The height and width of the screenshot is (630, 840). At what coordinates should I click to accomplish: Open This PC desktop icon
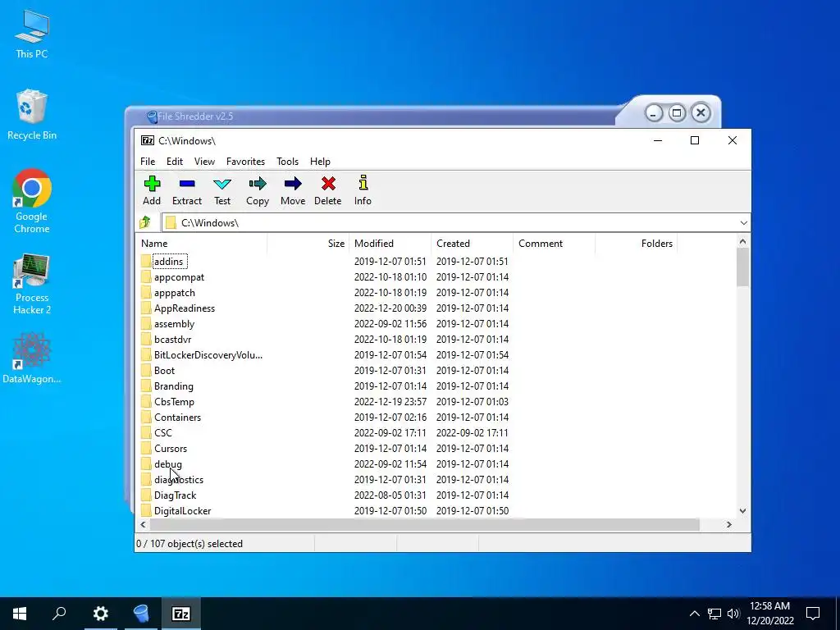(32, 34)
